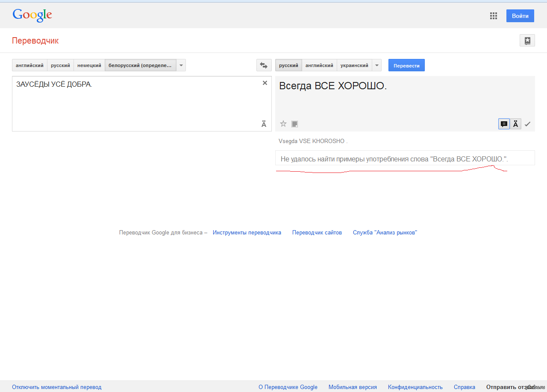The image size is (547, 392).
Task: Select русский as the source language
Action: (x=60, y=65)
